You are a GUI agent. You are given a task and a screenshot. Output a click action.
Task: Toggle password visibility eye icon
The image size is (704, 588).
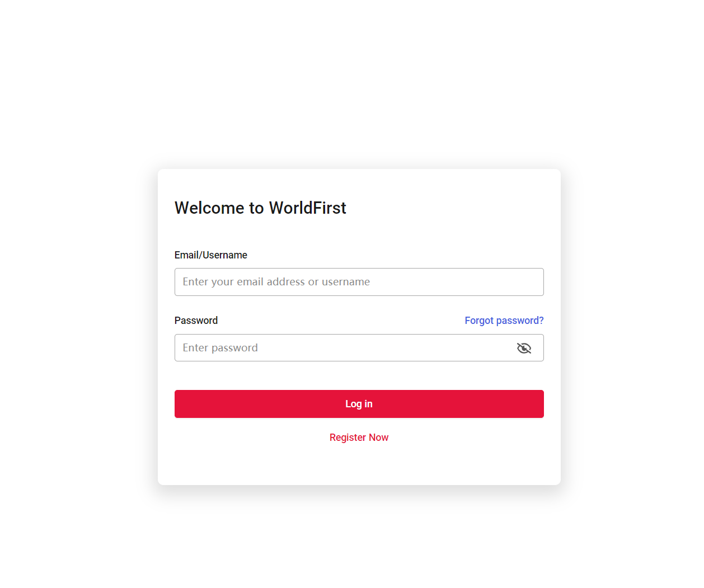point(524,348)
